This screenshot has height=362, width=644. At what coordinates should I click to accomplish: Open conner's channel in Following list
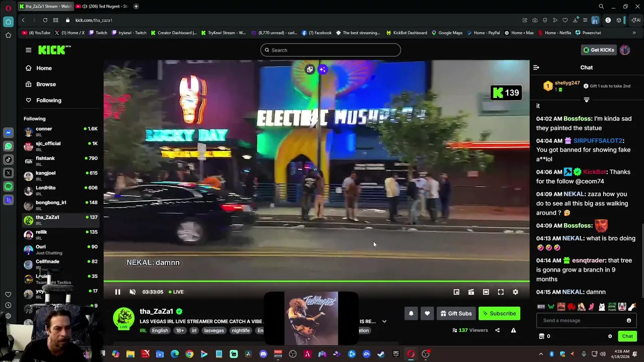coord(60,132)
